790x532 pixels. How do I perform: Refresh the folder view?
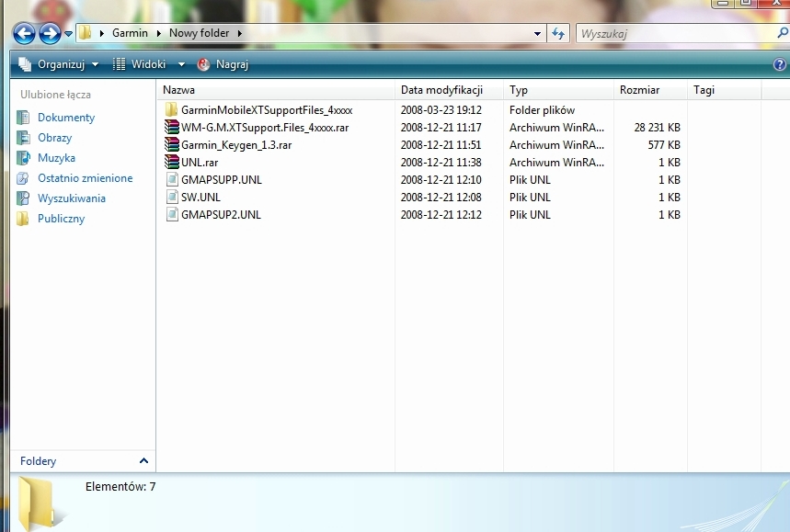(x=557, y=34)
